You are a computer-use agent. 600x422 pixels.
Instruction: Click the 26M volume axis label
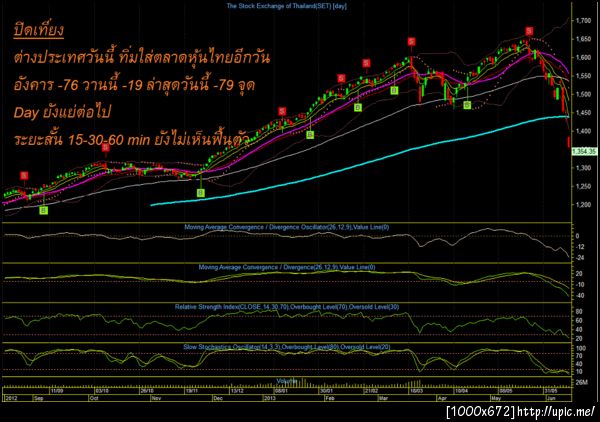pyautogui.click(x=581, y=382)
